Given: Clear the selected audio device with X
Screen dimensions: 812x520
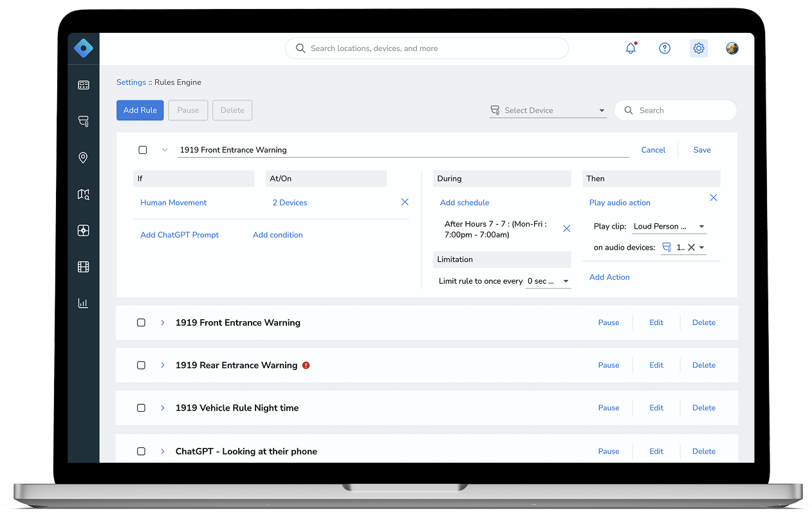Looking at the screenshot, I should [x=691, y=247].
